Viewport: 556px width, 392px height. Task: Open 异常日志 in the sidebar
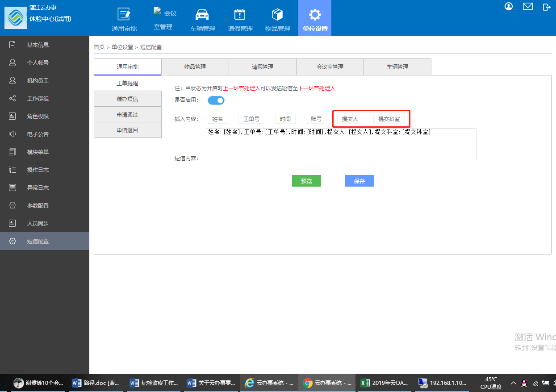click(45, 188)
